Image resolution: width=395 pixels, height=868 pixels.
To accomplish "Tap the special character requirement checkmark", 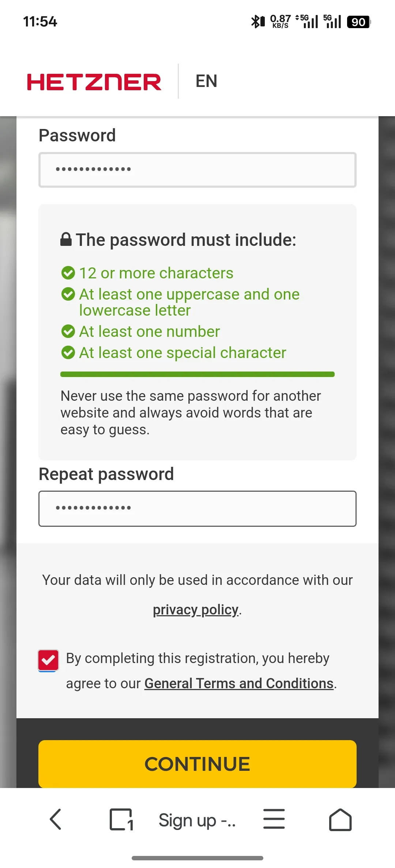I will [68, 353].
